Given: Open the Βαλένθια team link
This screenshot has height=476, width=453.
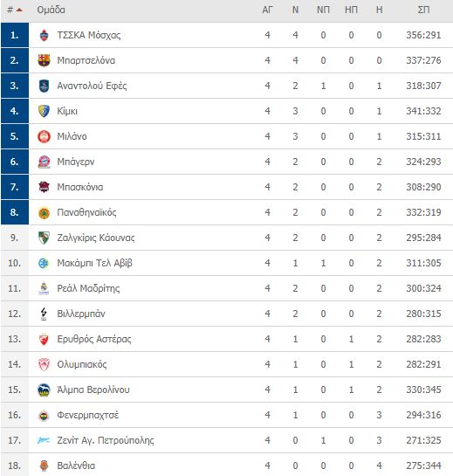Looking at the screenshot, I should [76, 466].
